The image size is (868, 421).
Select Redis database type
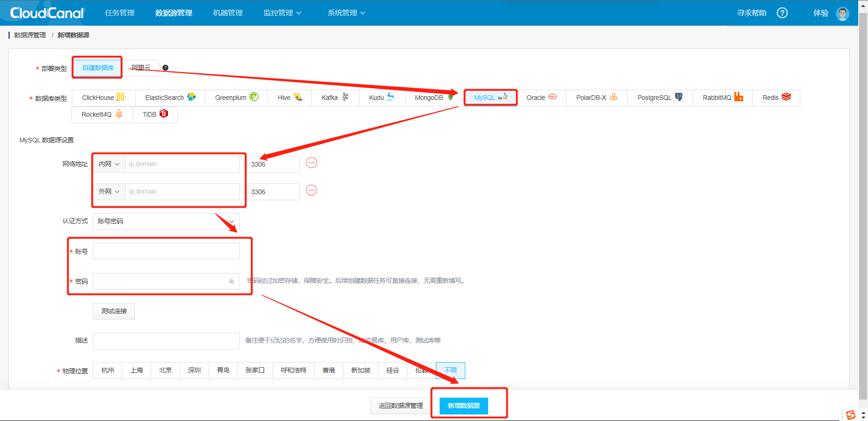[777, 98]
